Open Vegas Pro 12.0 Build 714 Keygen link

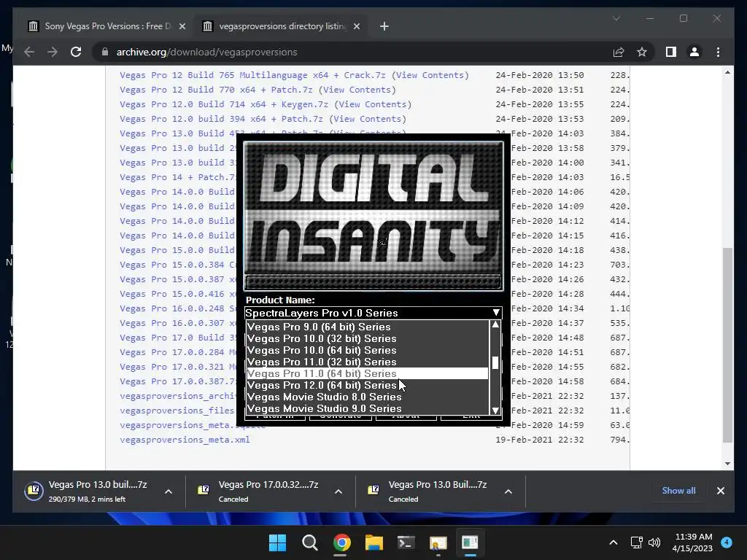coord(224,104)
